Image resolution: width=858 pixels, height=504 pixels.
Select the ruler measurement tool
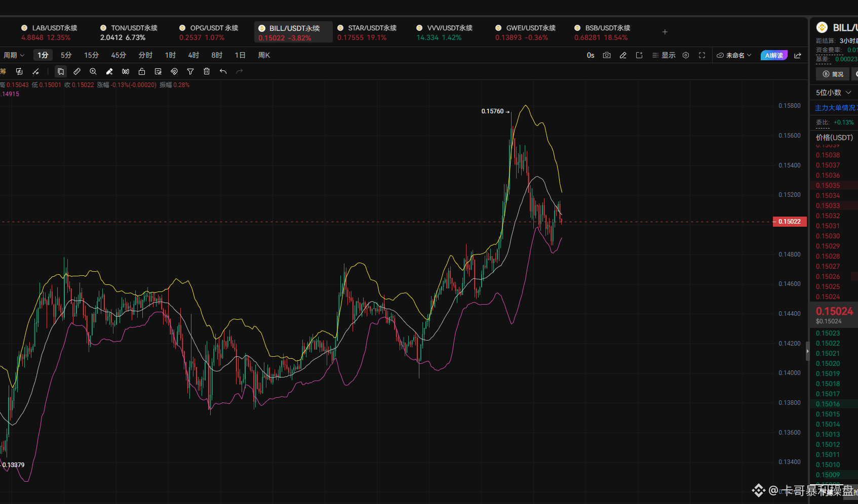77,71
